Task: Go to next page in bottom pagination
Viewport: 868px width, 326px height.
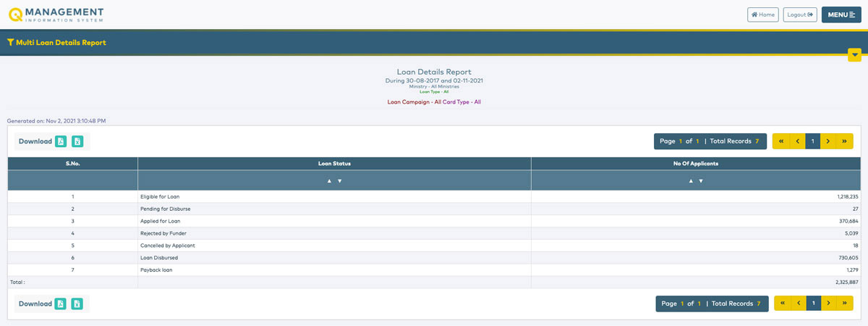Action: [x=830, y=304]
